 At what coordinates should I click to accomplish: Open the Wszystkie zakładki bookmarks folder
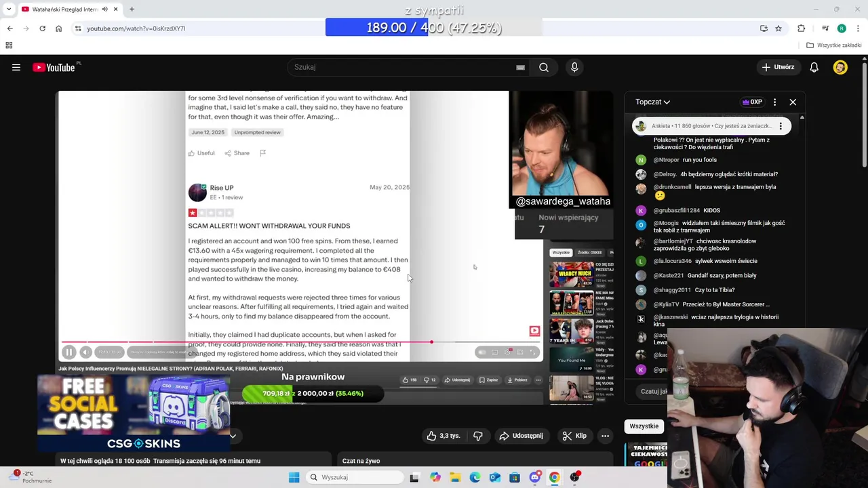tap(834, 45)
